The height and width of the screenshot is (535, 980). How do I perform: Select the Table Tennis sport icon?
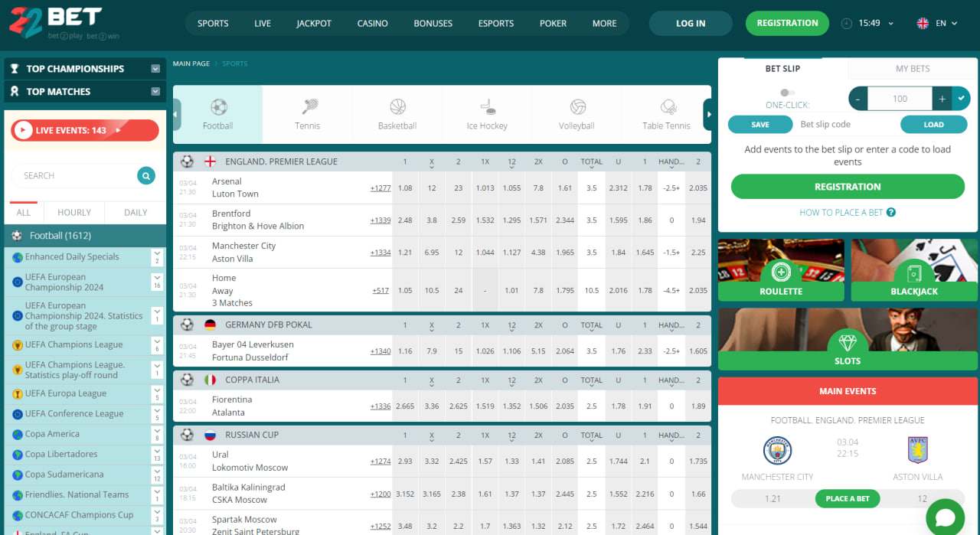(668, 106)
